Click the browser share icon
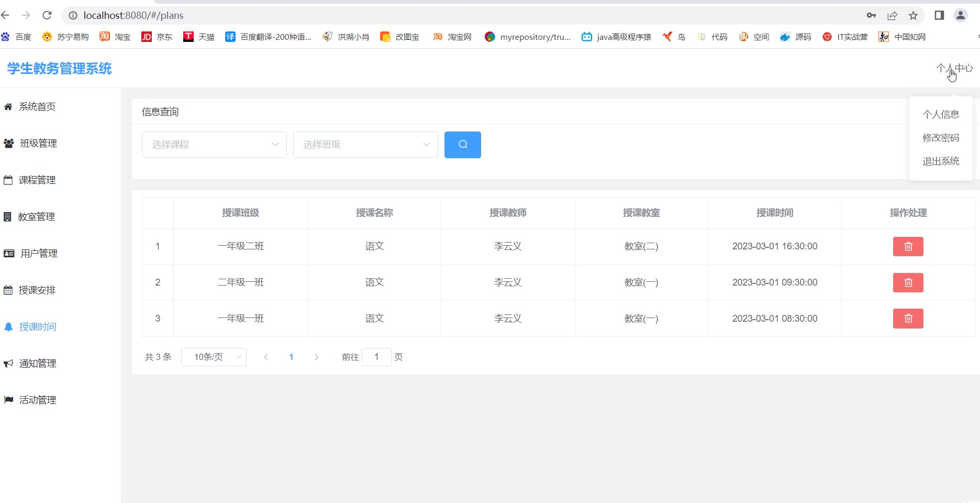Viewport: 980px width, 503px height. 892,15
